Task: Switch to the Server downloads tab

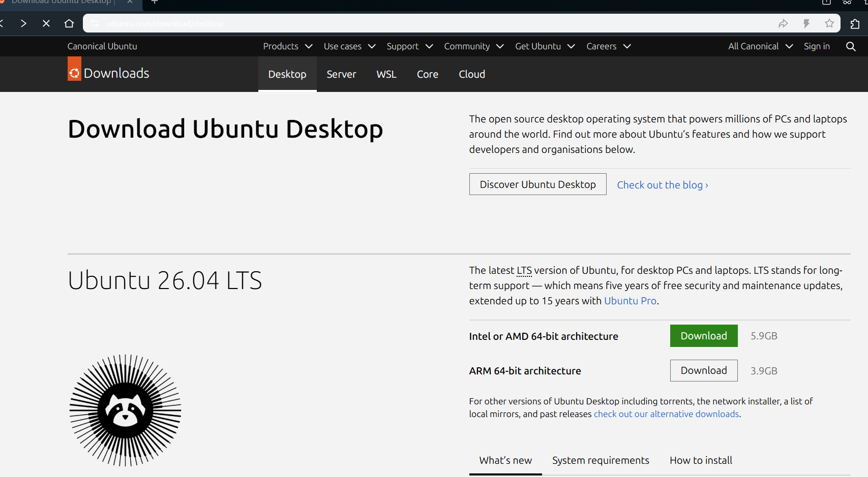Action: [341, 74]
